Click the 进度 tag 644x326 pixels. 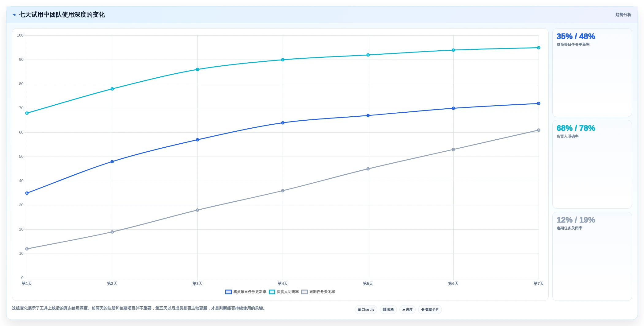click(407, 310)
